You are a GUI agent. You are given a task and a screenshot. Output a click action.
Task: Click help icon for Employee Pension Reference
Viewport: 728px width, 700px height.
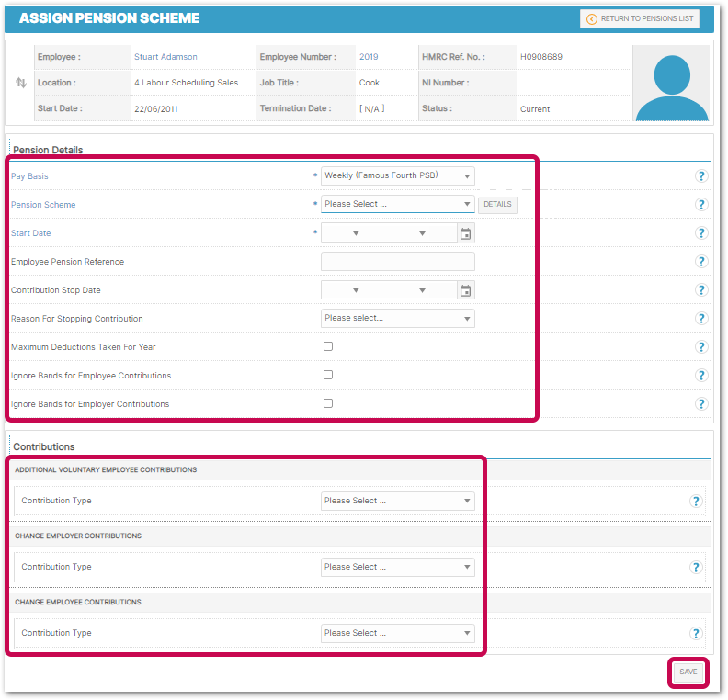point(701,262)
